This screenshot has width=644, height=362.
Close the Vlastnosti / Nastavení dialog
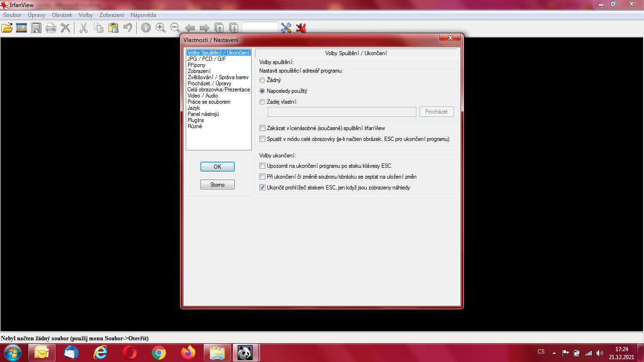pos(450,38)
